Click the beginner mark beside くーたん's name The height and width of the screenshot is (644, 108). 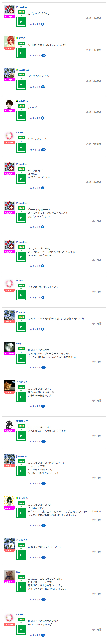tap(17, 498)
